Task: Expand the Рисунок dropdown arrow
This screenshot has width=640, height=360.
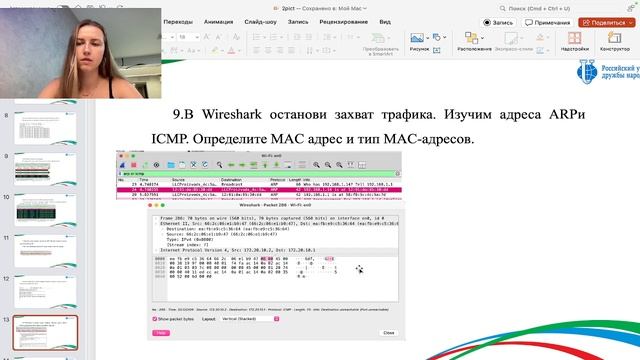Action: 427,38
